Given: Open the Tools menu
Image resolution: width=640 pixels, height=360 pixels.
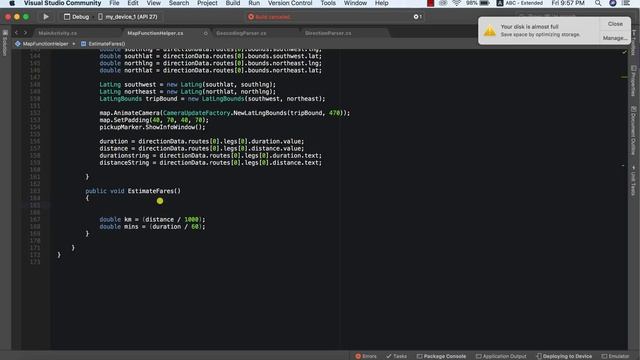Looking at the screenshot, I should pyautogui.click(x=328, y=3).
